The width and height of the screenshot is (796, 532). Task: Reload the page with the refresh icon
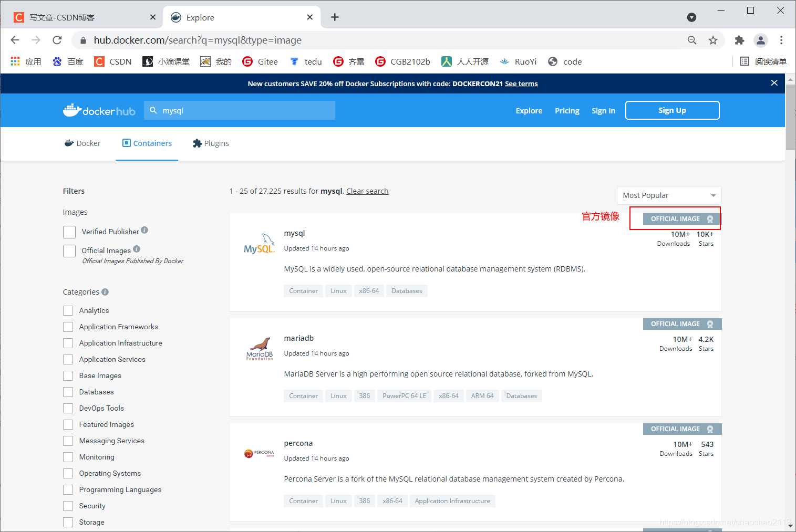[x=57, y=40]
